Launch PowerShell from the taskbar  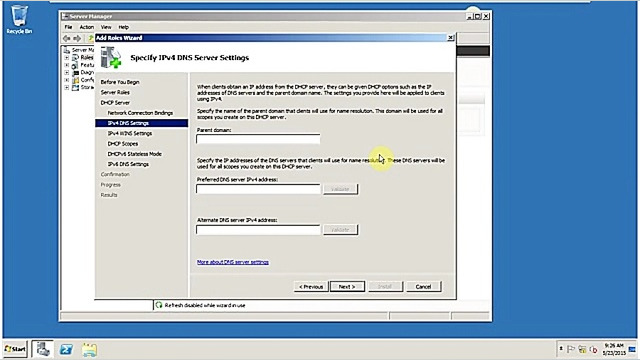point(66,349)
